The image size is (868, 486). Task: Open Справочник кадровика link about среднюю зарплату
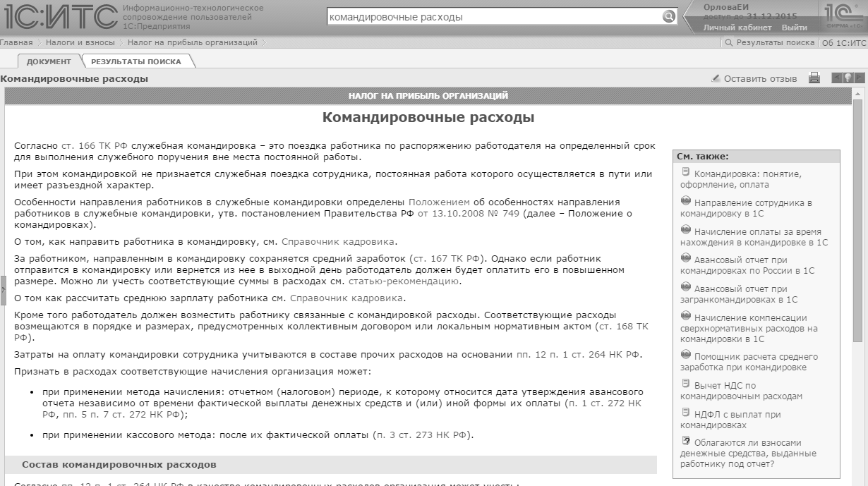pyautogui.click(x=347, y=298)
